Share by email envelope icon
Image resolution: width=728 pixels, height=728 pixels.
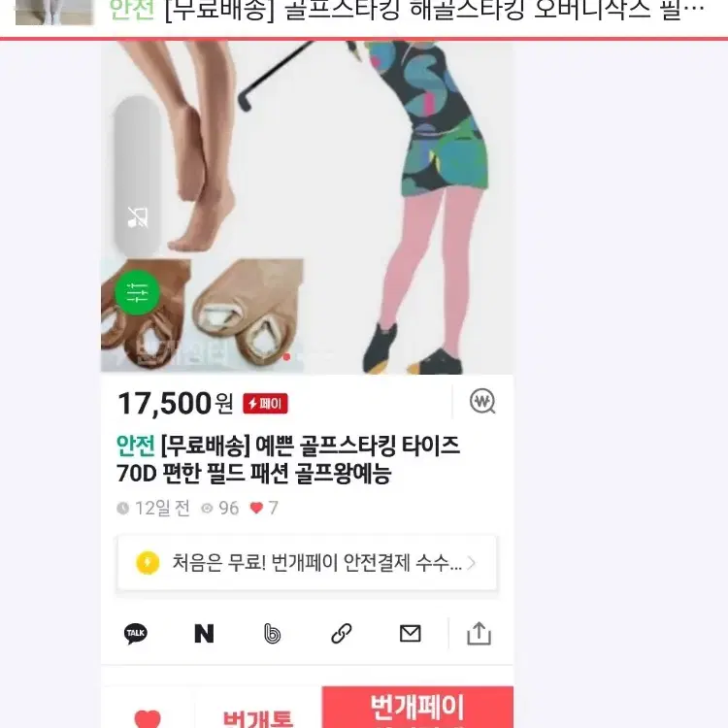coord(410,633)
